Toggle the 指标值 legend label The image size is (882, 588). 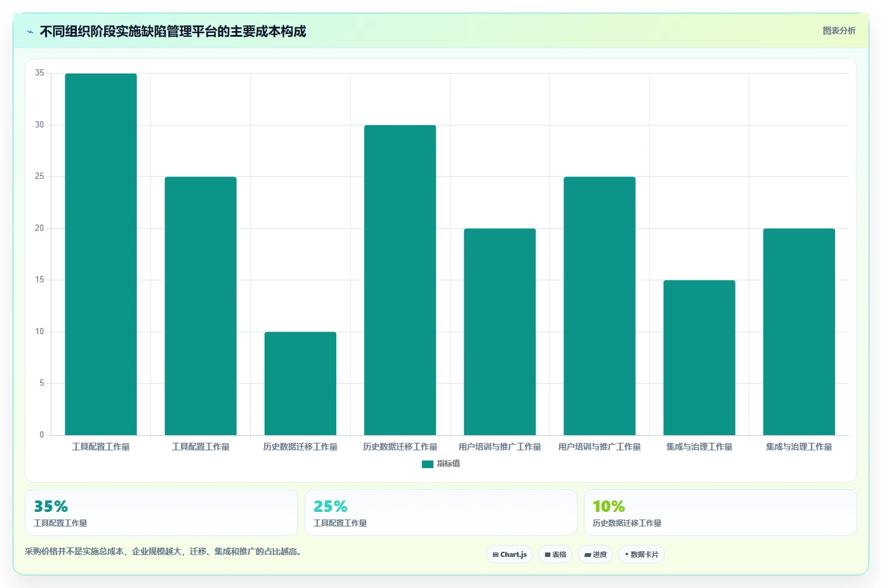(449, 464)
